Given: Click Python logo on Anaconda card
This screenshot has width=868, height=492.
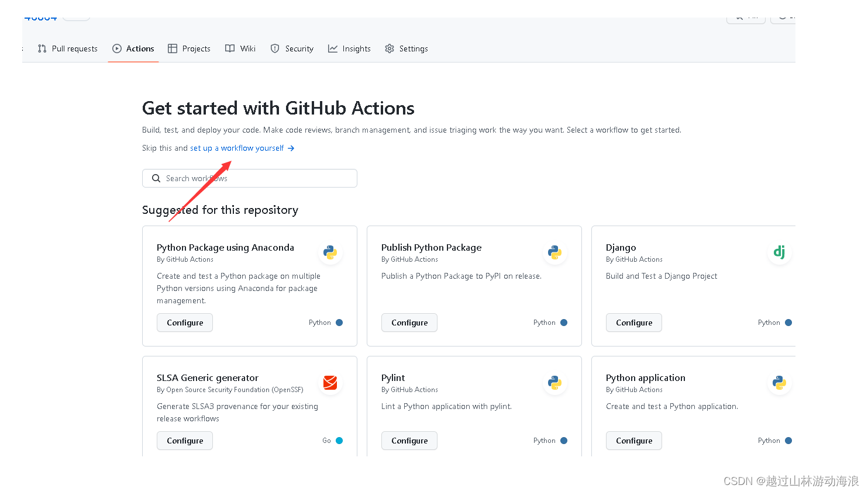Looking at the screenshot, I should pyautogui.click(x=330, y=252).
